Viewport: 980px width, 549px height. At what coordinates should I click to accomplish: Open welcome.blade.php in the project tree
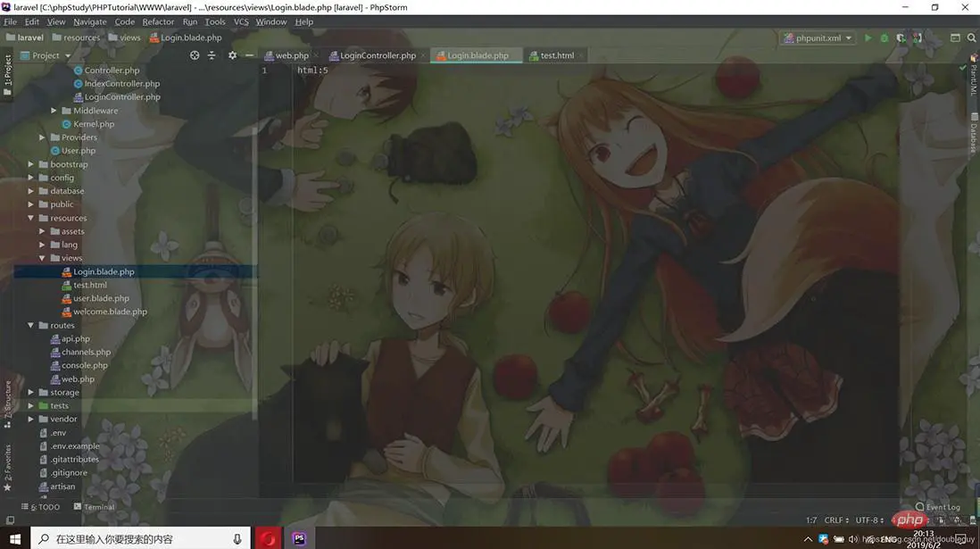tap(110, 312)
